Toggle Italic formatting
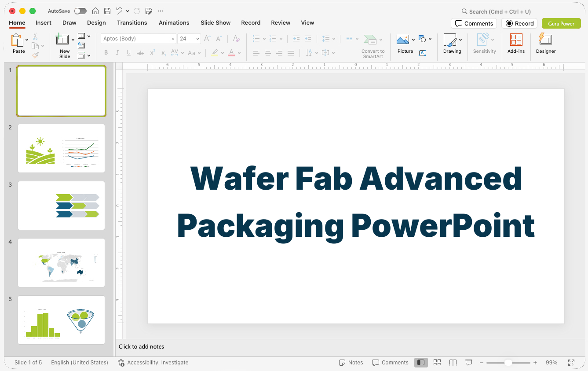 117,53
